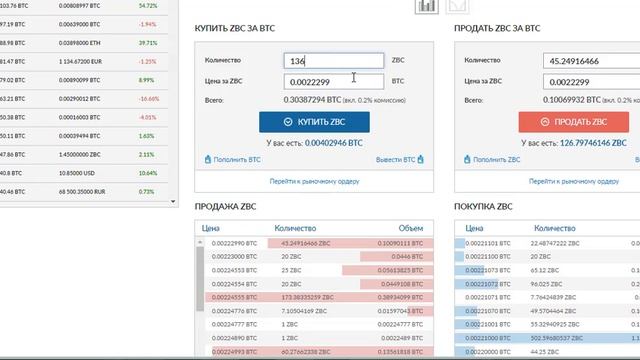
Task: Select sell order at 0.00223000 BTC
Action: [319, 257]
